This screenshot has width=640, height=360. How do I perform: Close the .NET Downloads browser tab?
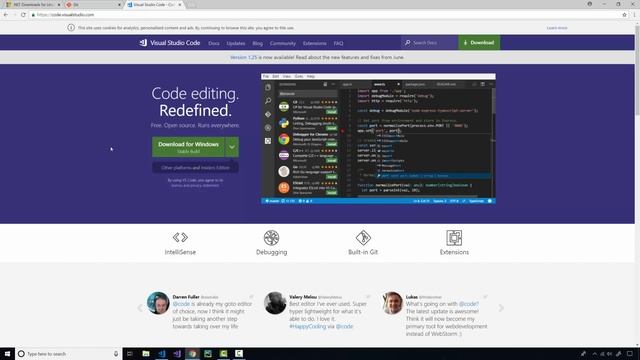pyautogui.click(x=59, y=4)
